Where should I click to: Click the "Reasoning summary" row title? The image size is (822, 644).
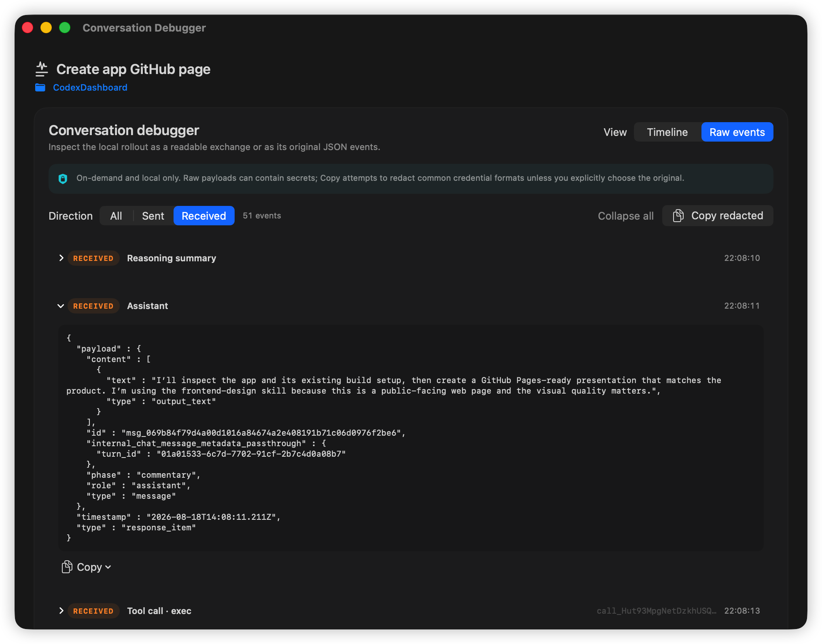(172, 258)
